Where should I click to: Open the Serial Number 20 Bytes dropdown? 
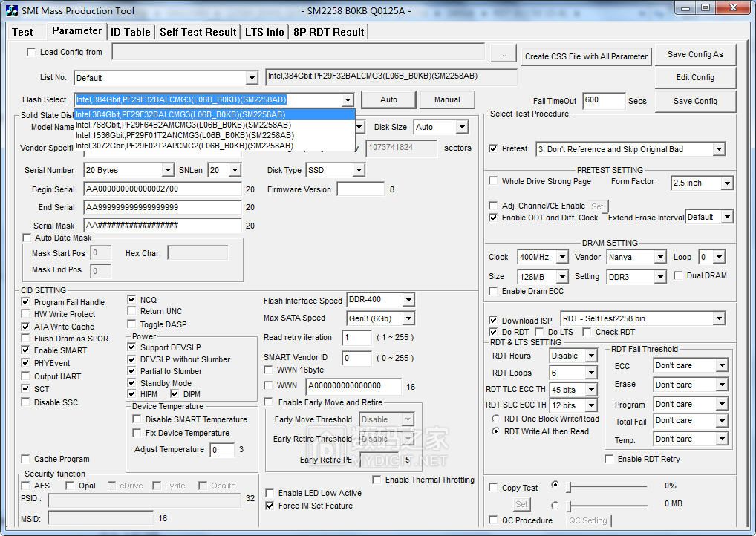pos(167,170)
